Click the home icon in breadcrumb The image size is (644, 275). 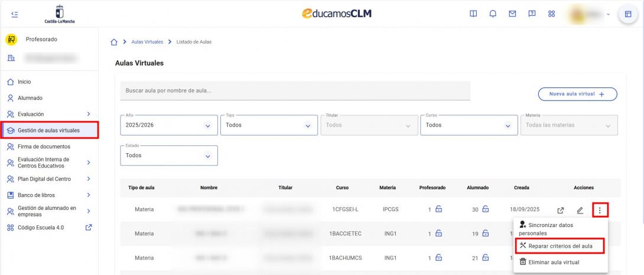point(115,42)
